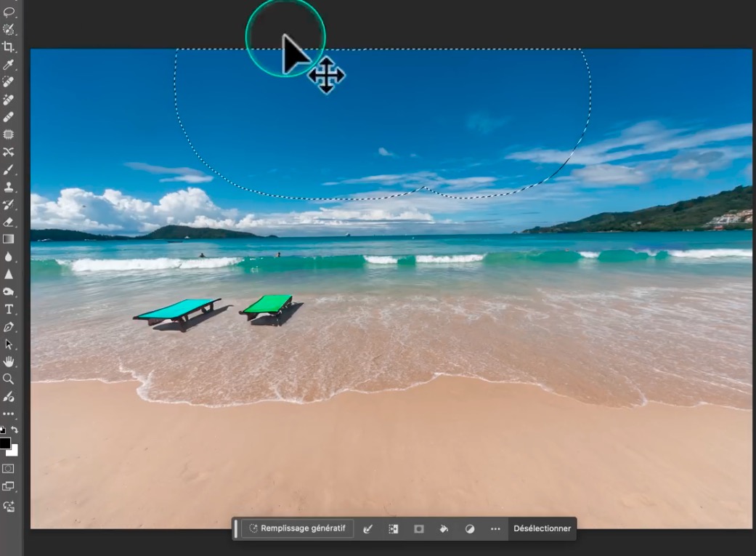Click Désélectionner to clear the selection
The width and height of the screenshot is (756, 556).
(x=542, y=528)
